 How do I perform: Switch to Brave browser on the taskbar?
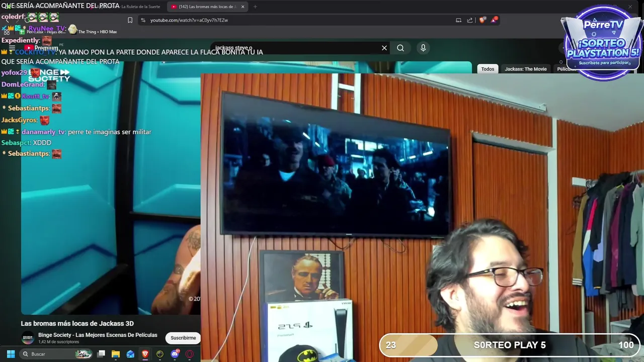[x=145, y=354]
